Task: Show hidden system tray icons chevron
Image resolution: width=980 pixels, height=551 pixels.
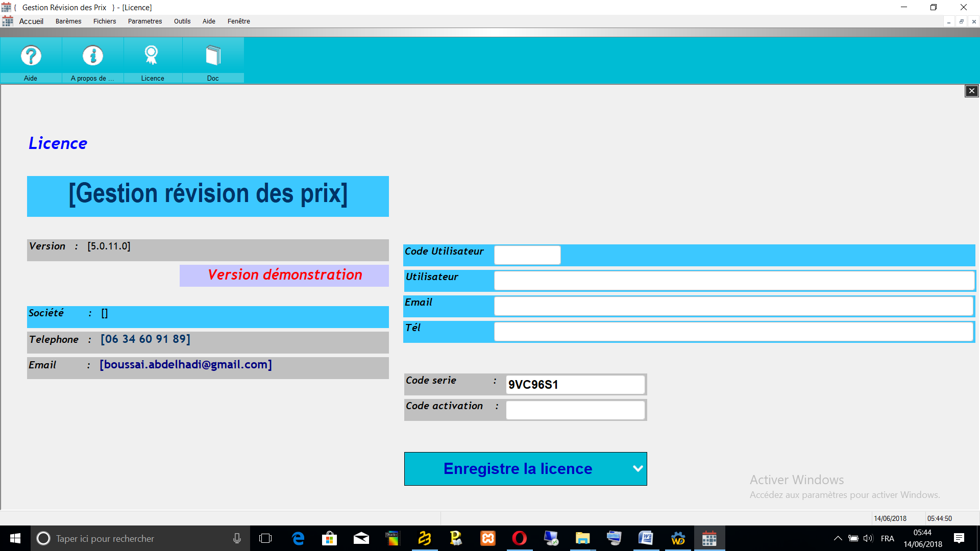Action: click(838, 538)
